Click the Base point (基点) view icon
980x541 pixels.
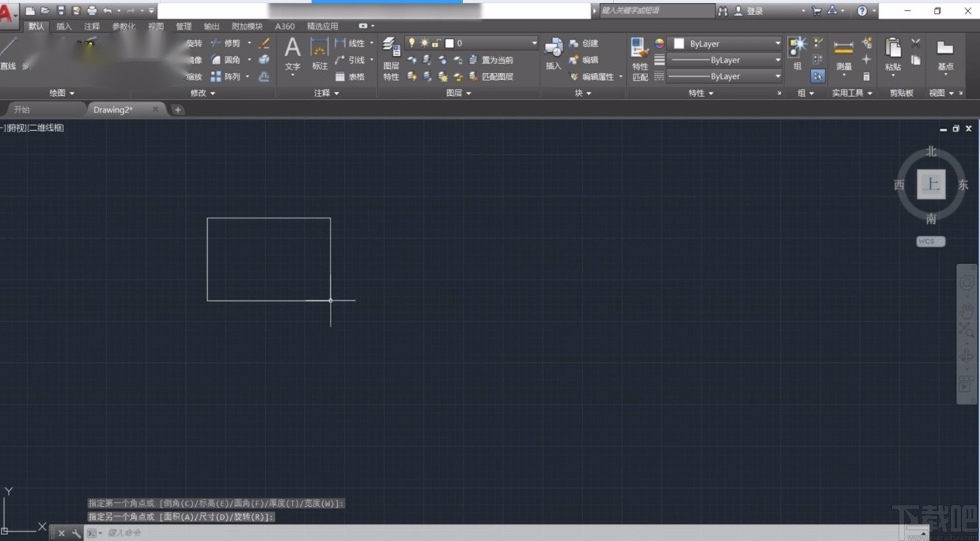(x=945, y=55)
